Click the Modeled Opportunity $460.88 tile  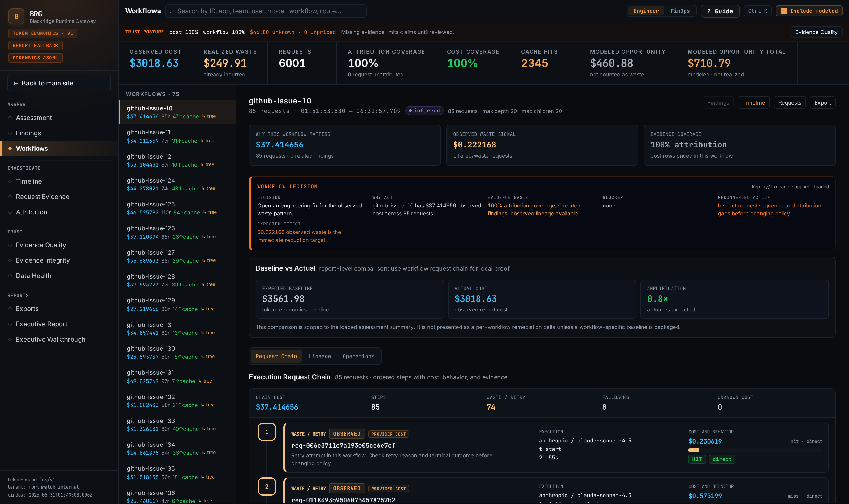point(627,63)
